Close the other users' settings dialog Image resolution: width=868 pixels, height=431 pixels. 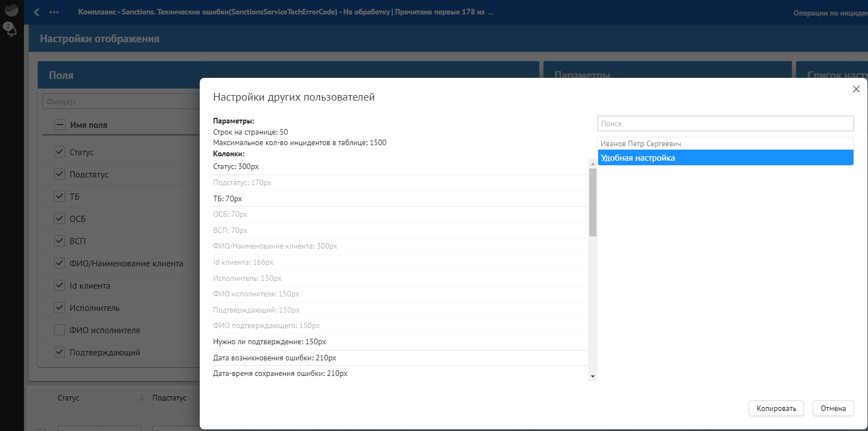(856, 89)
